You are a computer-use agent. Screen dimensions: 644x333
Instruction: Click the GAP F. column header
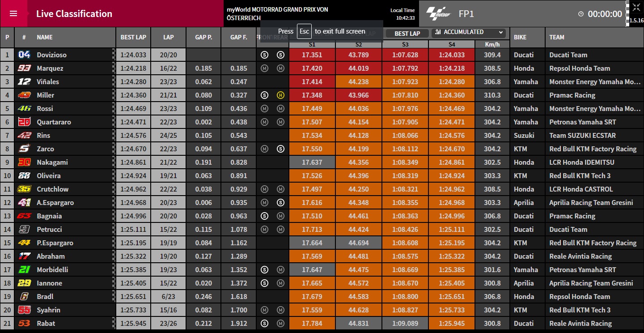click(x=238, y=37)
